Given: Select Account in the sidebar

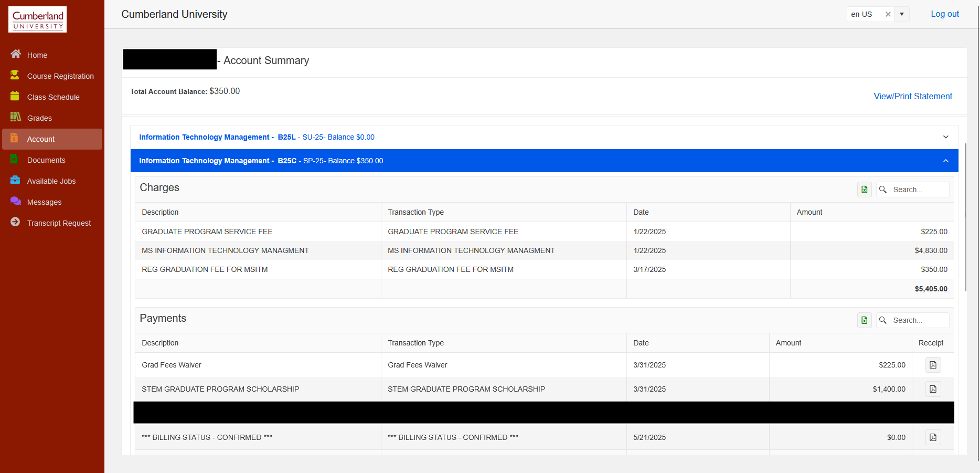Looking at the screenshot, I should pyautogui.click(x=52, y=139).
